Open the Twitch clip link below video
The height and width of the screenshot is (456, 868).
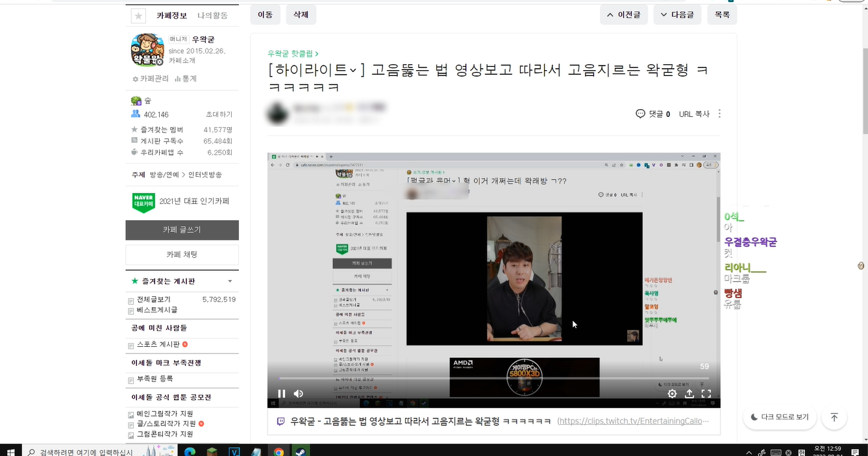(x=632, y=421)
